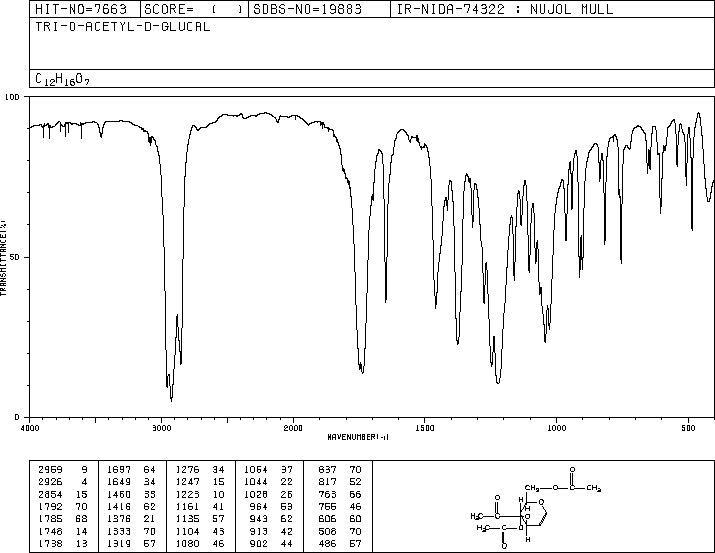Select peak 606 in the table
Image resolution: width=715 pixels, height=553 pixels.
[x=327, y=519]
